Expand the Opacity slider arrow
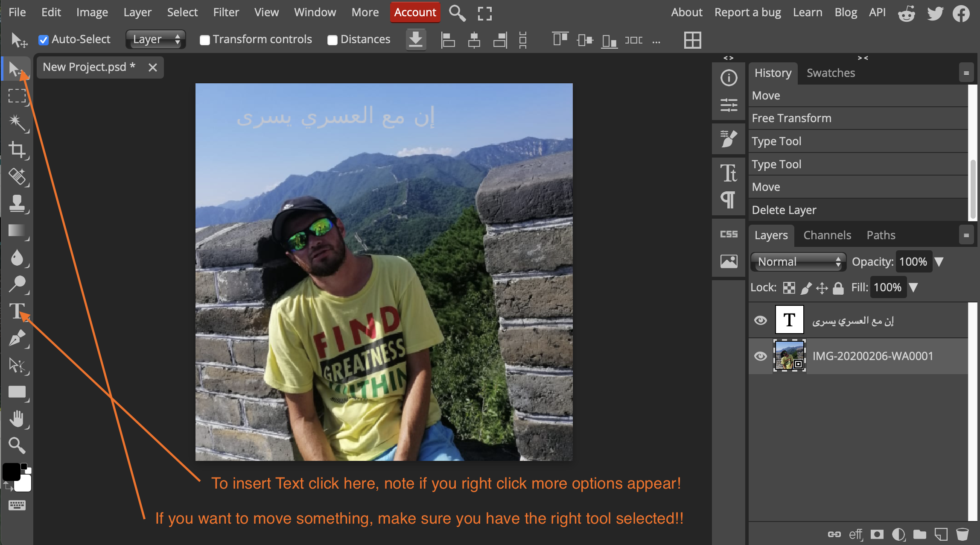Screen dimensions: 980x545 [x=939, y=261]
